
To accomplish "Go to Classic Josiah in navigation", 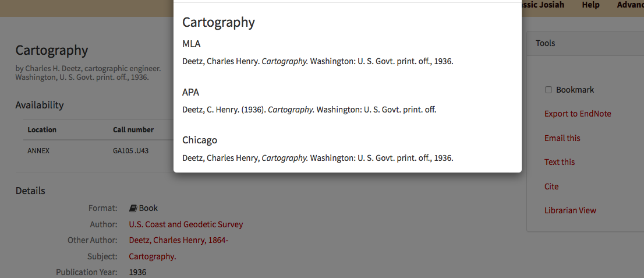I will (543, 5).
